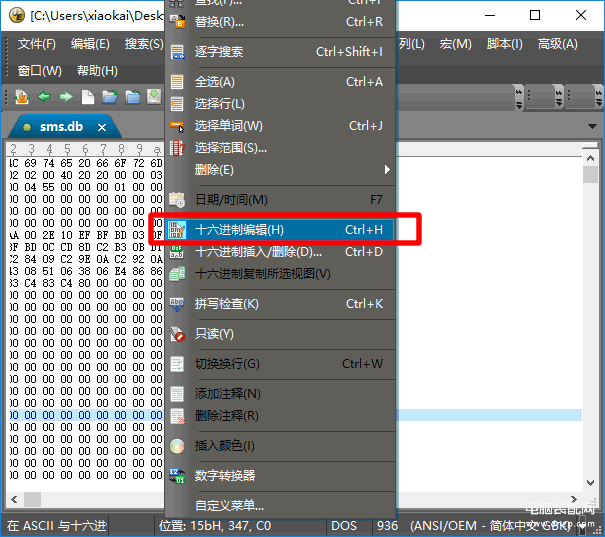Choose 自定义菜单... menu entry
Screen dimensions: 605x537
point(281,505)
